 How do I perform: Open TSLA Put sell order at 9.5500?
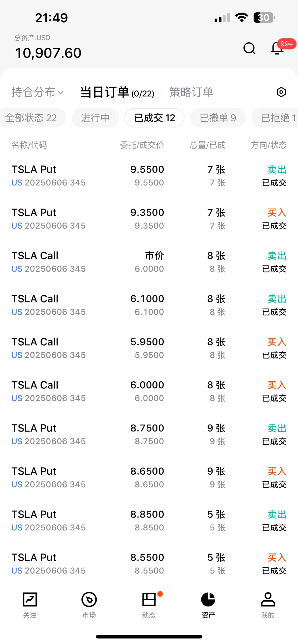click(149, 176)
